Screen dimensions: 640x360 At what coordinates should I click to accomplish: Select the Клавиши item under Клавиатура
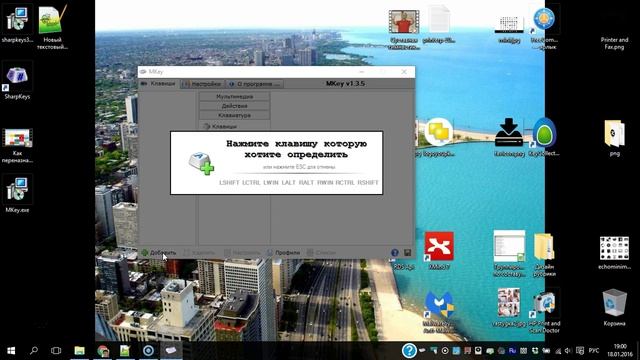(x=220, y=127)
